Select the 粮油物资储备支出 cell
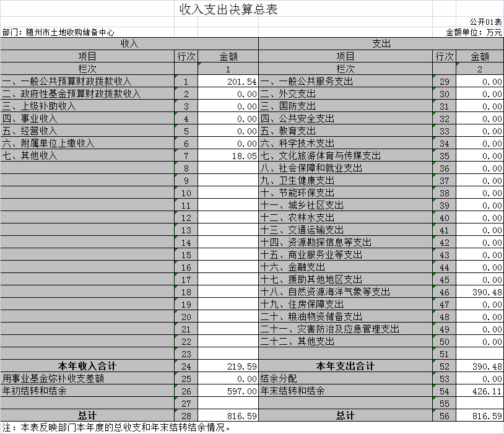 [x=345, y=316]
